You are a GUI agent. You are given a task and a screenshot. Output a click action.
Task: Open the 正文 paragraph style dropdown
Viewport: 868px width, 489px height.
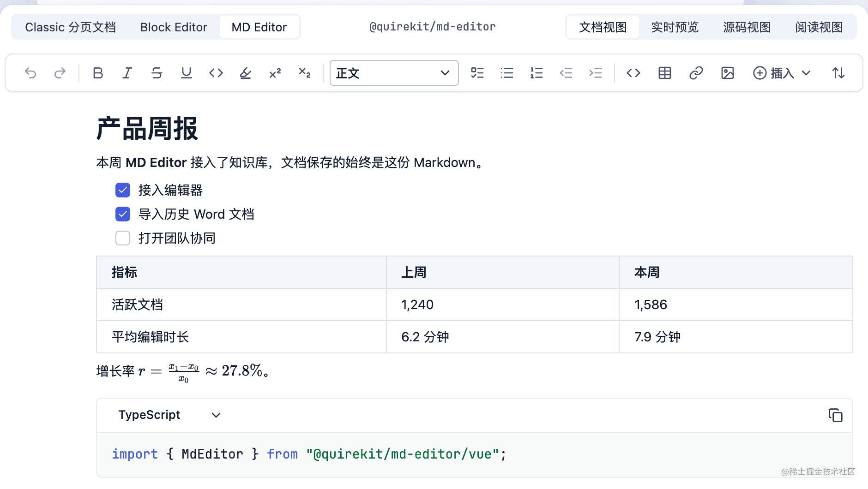tap(394, 73)
